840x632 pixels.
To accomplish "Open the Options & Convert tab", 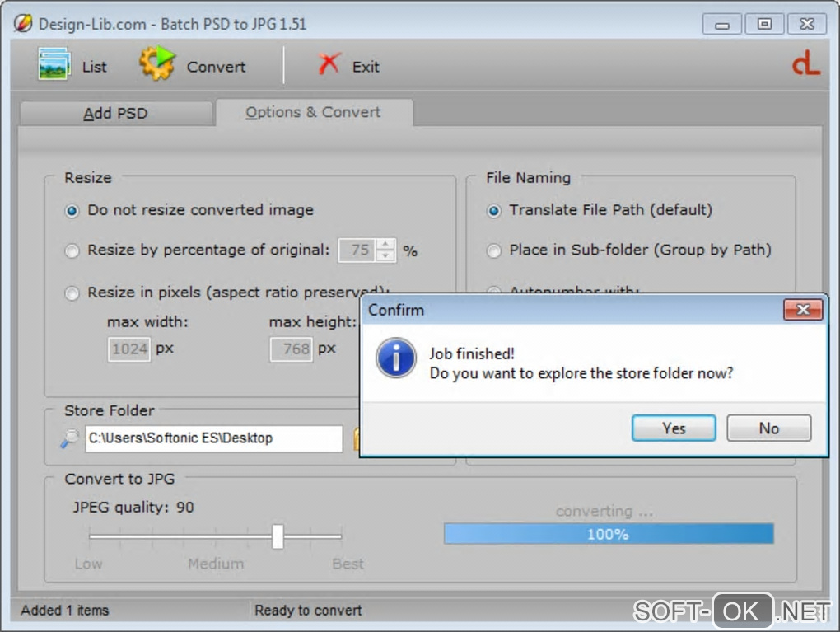I will 314,112.
